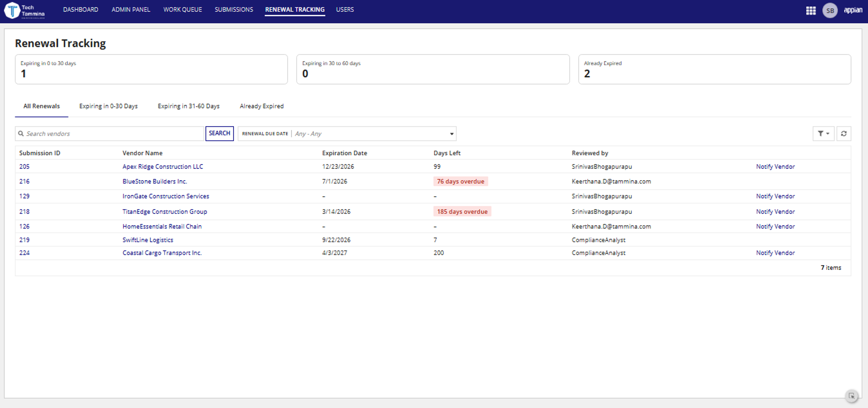Open submission ID 219
Image resolution: width=868 pixels, height=408 pixels.
[24, 240]
